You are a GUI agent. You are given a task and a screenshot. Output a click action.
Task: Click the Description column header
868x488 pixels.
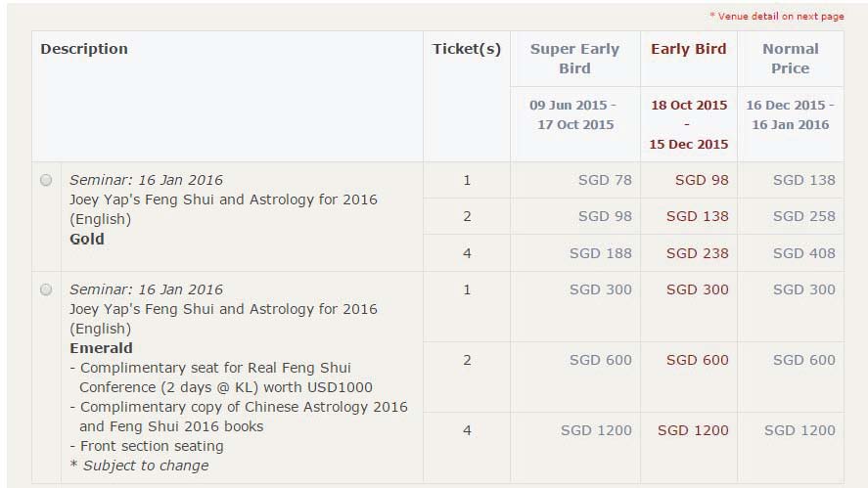point(84,49)
